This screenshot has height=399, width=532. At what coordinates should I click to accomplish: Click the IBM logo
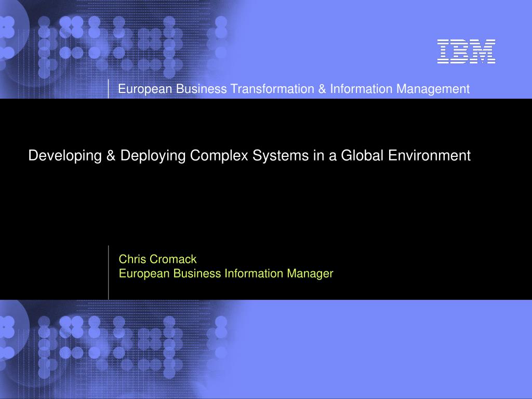tap(466, 51)
